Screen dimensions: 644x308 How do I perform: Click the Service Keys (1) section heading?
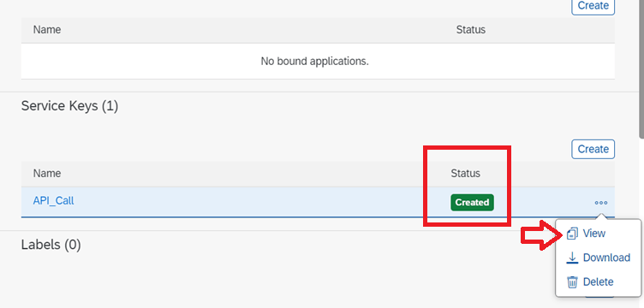(69, 106)
